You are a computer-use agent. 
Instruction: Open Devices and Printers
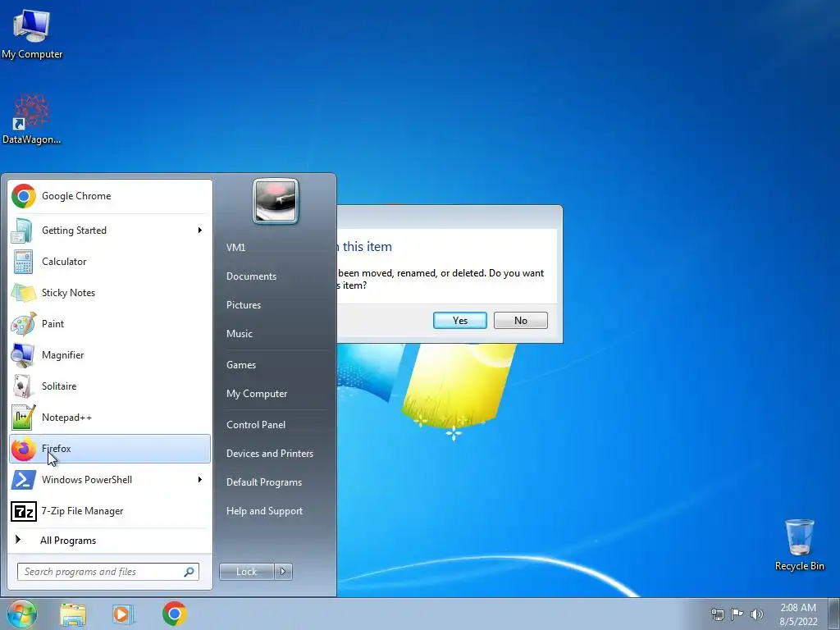tap(270, 453)
